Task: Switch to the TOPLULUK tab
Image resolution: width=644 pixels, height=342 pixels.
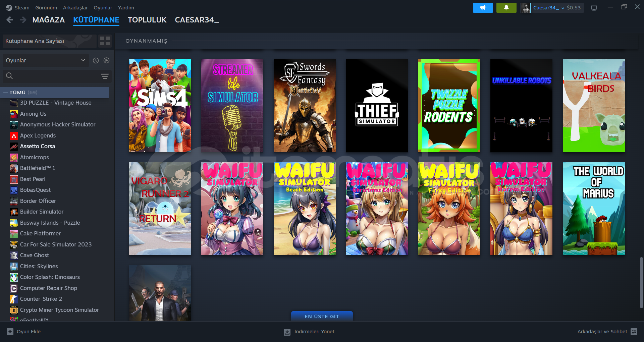Action: (x=147, y=20)
